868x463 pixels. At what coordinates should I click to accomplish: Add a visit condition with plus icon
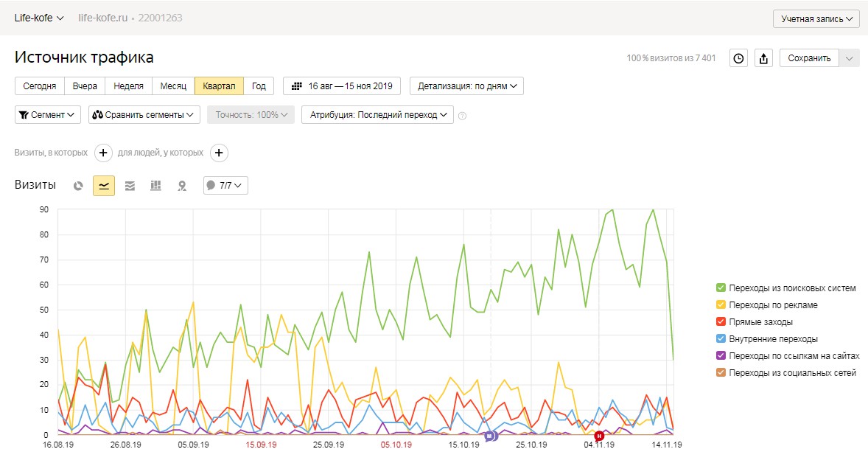point(103,153)
